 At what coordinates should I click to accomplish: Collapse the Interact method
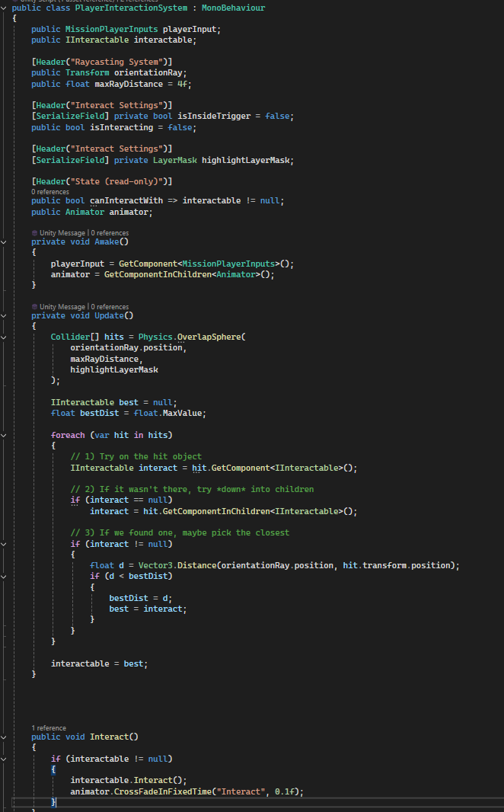[5, 737]
